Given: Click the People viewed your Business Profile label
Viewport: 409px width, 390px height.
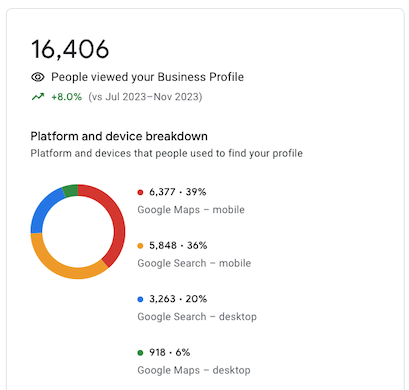Looking at the screenshot, I should coord(147,77).
